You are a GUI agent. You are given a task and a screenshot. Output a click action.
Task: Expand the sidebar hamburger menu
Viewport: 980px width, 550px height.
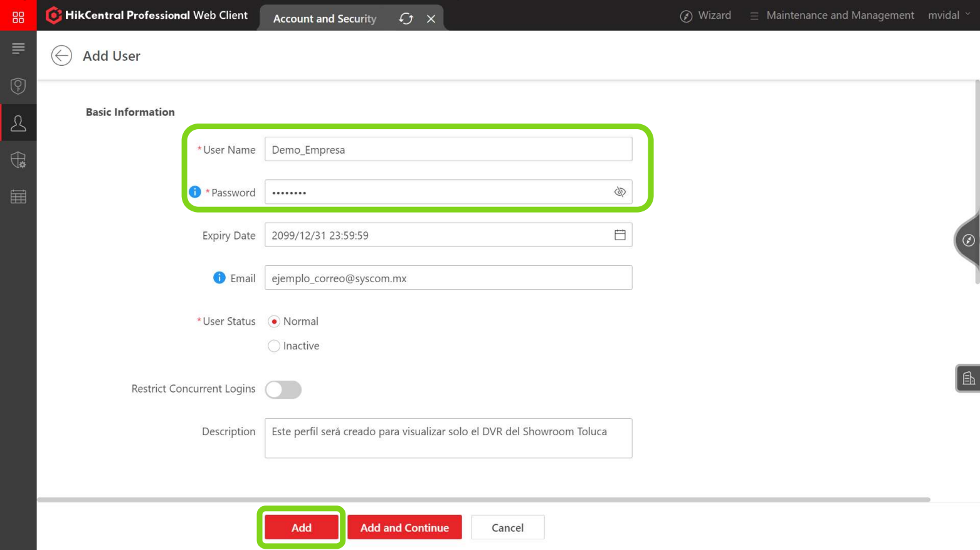click(x=18, y=48)
